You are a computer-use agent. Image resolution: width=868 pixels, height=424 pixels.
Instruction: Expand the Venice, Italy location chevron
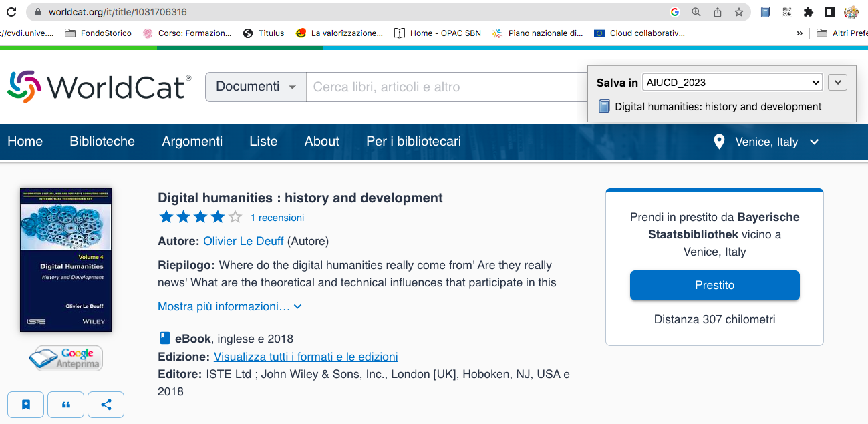click(x=814, y=142)
